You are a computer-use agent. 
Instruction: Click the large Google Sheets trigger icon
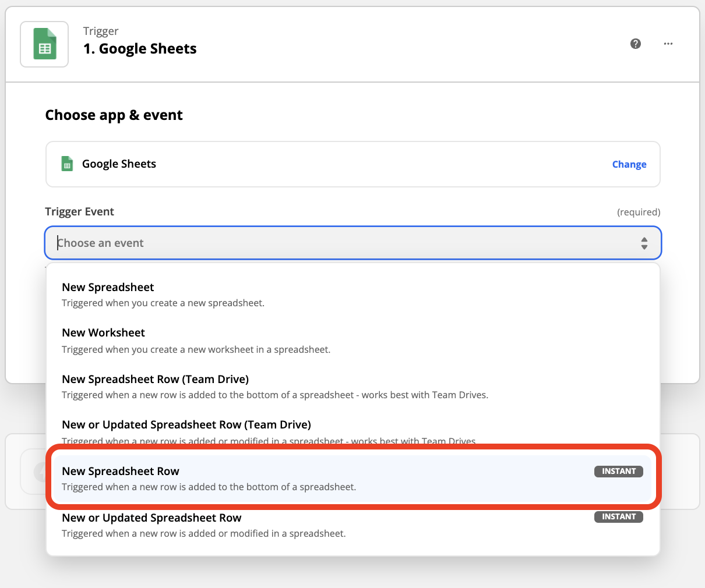tap(44, 44)
